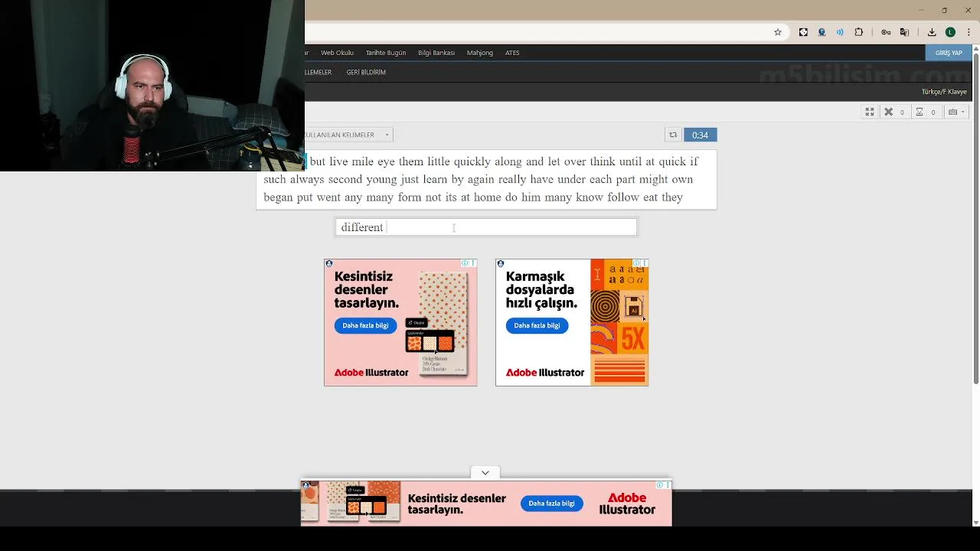Toggle the fullscreen arrows icon
980x551 pixels.
(x=870, y=112)
